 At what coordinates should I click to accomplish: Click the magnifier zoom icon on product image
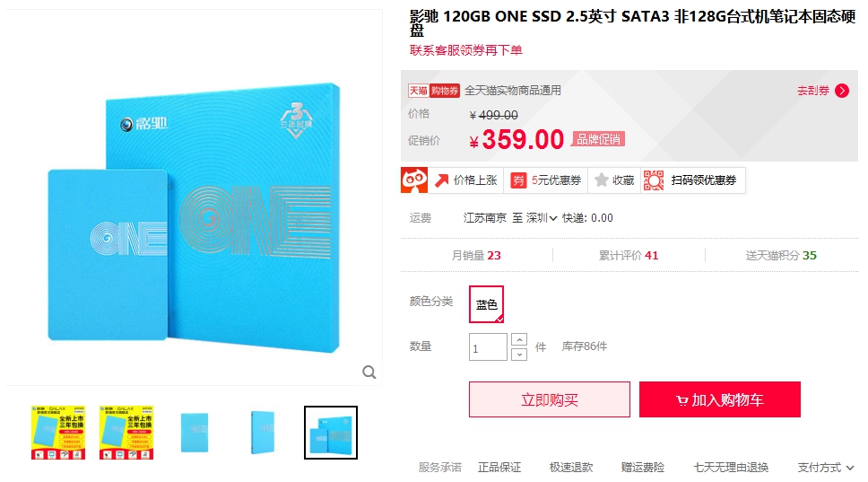click(369, 372)
